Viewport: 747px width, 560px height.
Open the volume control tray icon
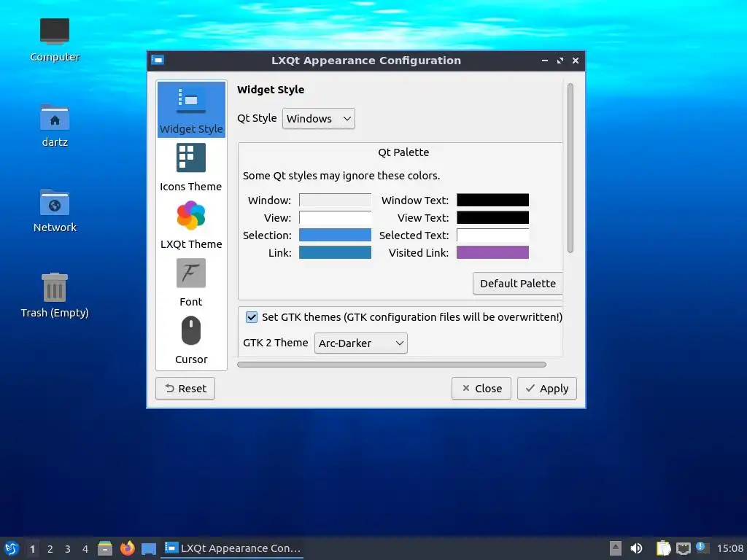(636, 548)
